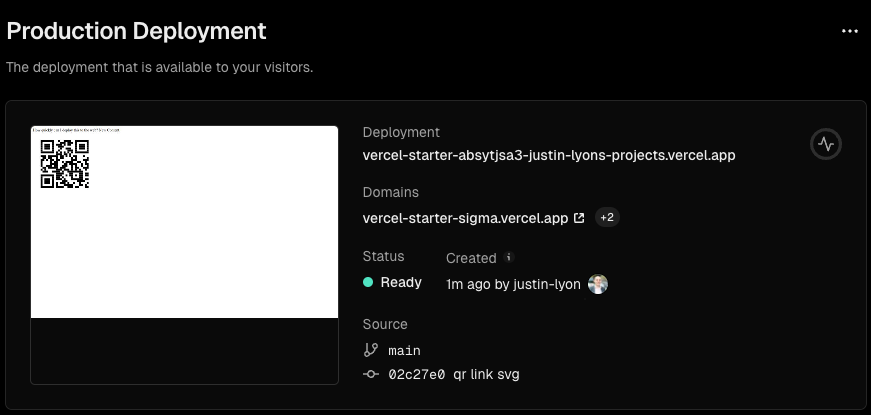Click the Ready status text
This screenshot has width=871, height=415.
pos(401,282)
